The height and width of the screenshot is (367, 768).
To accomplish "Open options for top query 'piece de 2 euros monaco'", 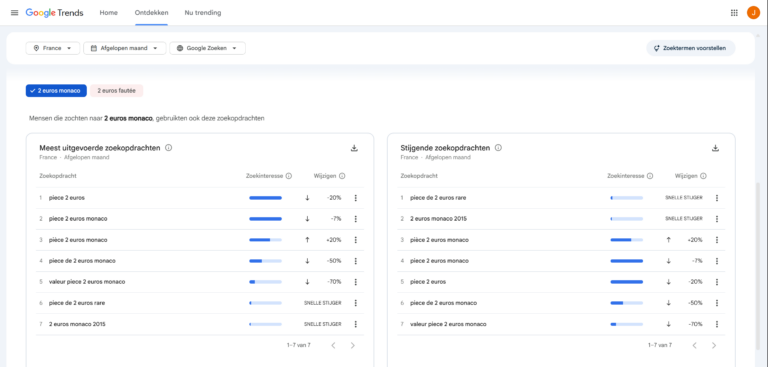I will tap(356, 261).
